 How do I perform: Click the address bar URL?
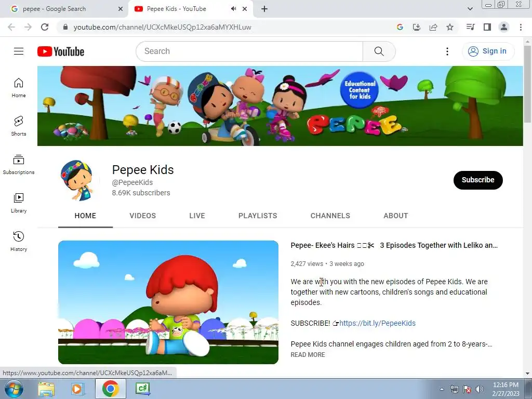[162, 27]
